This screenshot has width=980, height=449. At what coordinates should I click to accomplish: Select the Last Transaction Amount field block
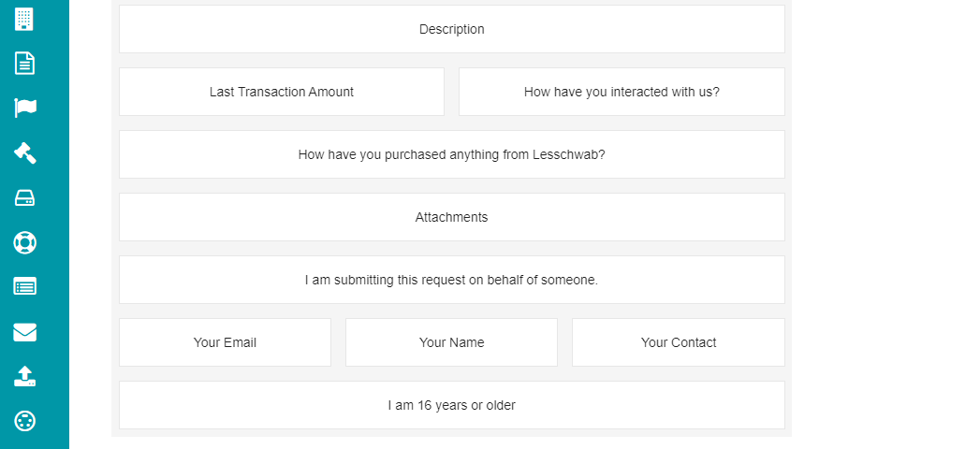(x=282, y=92)
